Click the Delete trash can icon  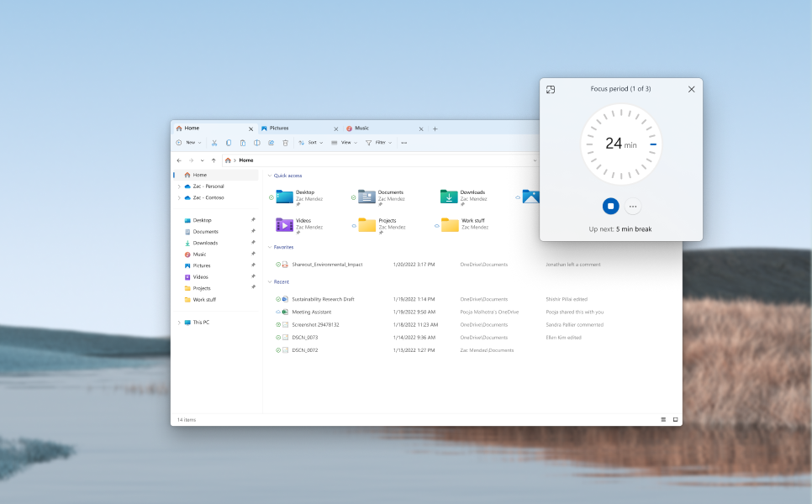tap(285, 143)
